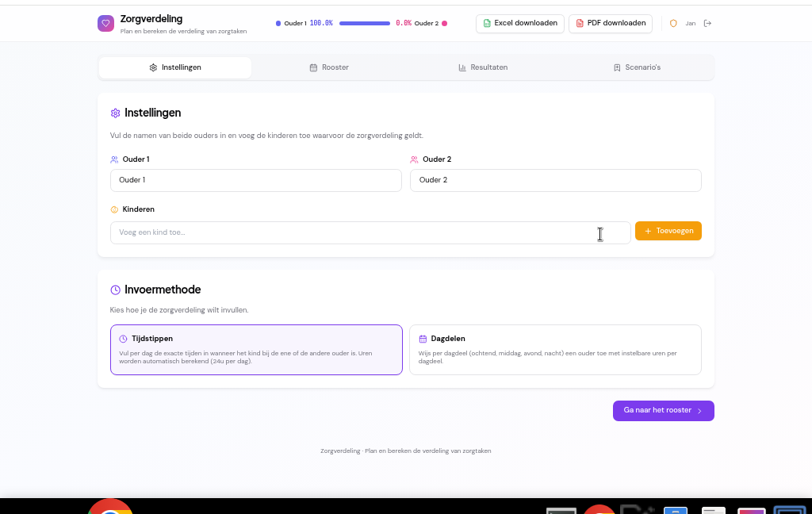Click the flag icon next to Scenario's

tap(616, 67)
